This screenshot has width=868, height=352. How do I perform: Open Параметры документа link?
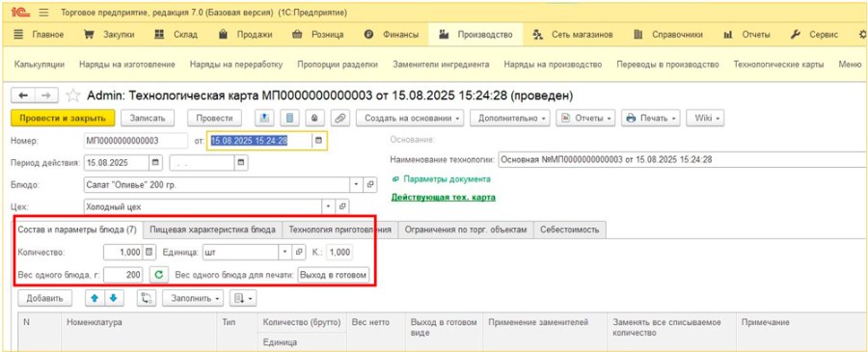(447, 179)
